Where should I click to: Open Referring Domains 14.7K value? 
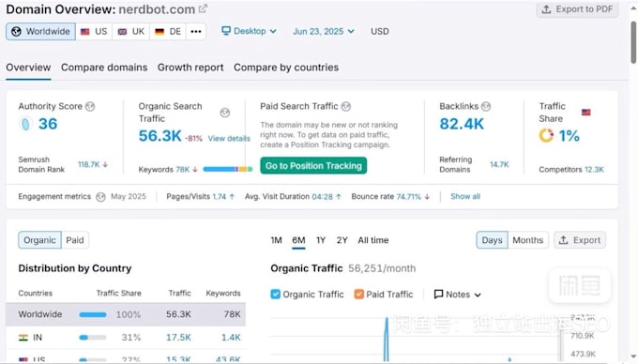[x=499, y=165]
